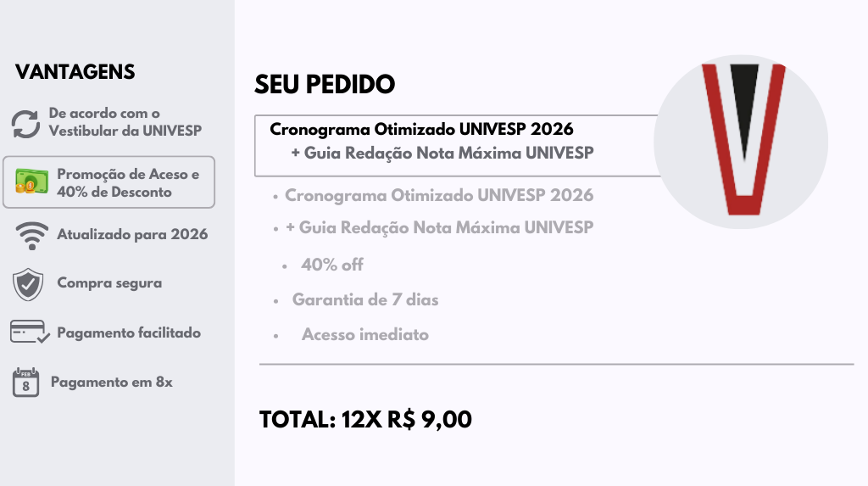Click the Garantia de 7 dias item
The width and height of the screenshot is (868, 486).
pos(365,299)
